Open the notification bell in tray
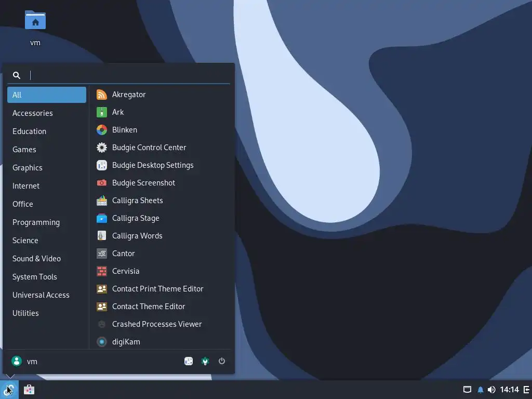Viewport: 532px width, 399px height. click(481, 390)
